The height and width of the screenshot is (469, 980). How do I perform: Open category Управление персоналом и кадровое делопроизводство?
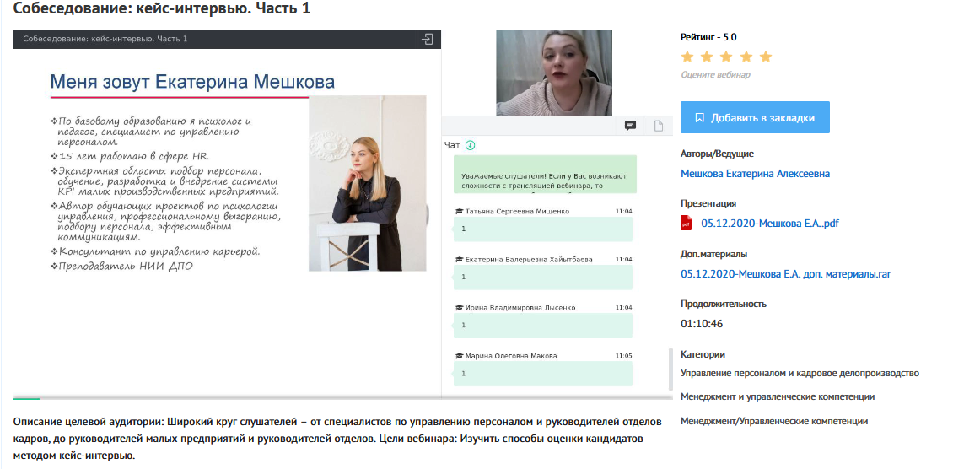(800, 373)
